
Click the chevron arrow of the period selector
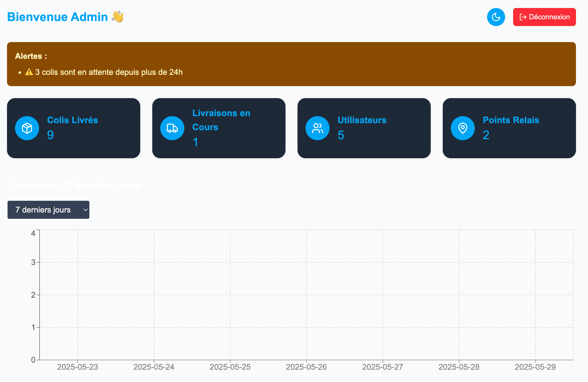pyautogui.click(x=85, y=210)
